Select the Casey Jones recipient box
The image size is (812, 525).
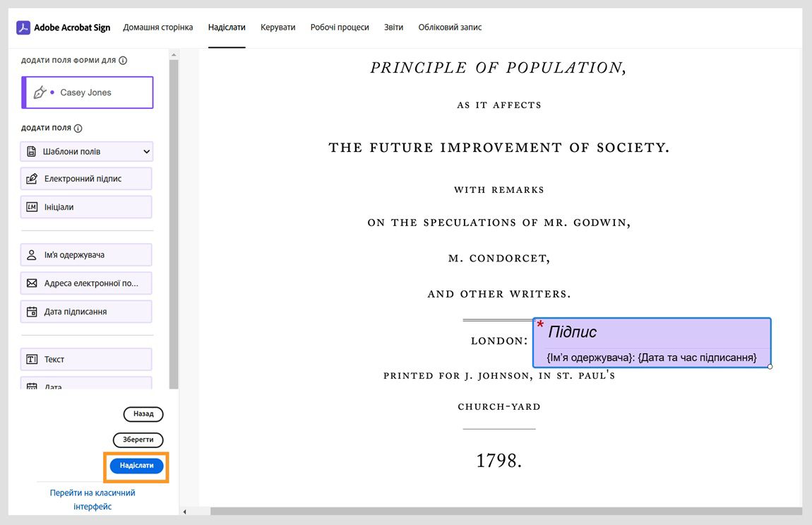(x=88, y=93)
